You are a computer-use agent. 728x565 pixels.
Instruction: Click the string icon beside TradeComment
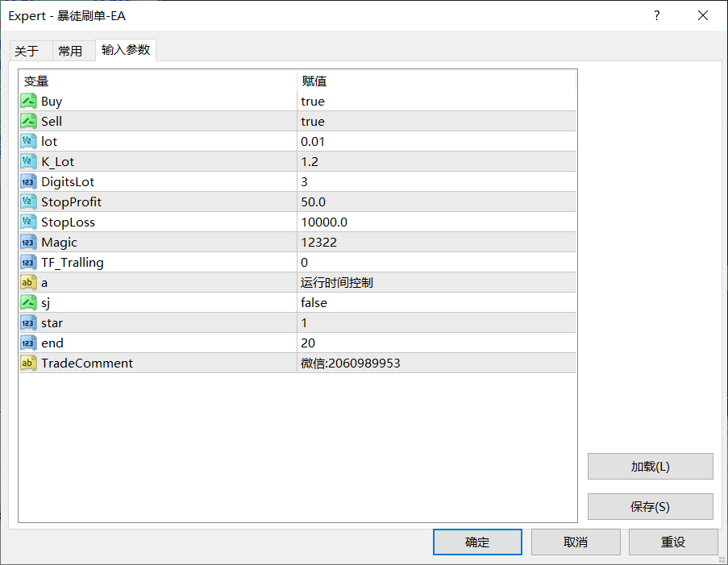point(28,363)
